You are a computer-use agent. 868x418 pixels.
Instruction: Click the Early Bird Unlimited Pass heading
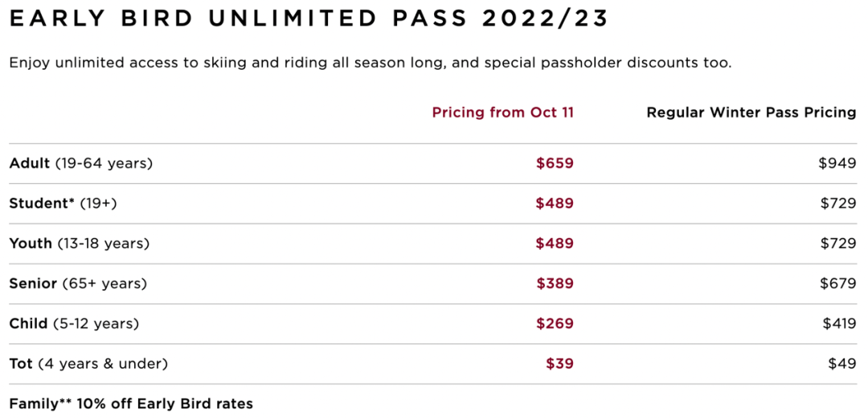pos(309,19)
